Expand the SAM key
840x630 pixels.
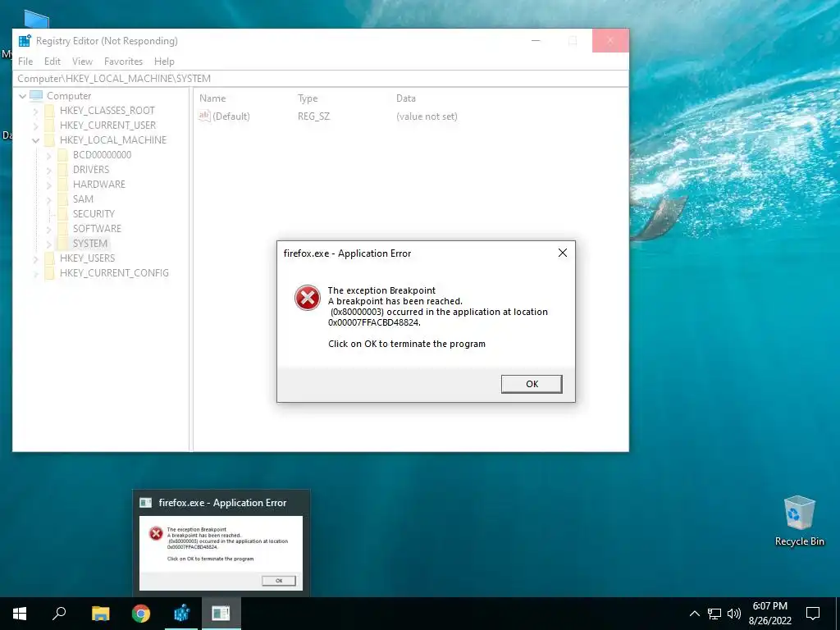(48, 199)
